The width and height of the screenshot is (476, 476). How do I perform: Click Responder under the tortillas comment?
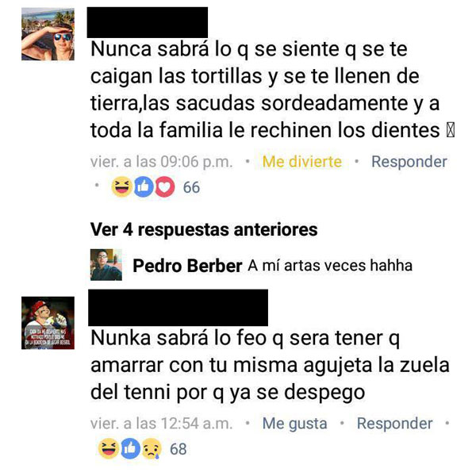409,162
